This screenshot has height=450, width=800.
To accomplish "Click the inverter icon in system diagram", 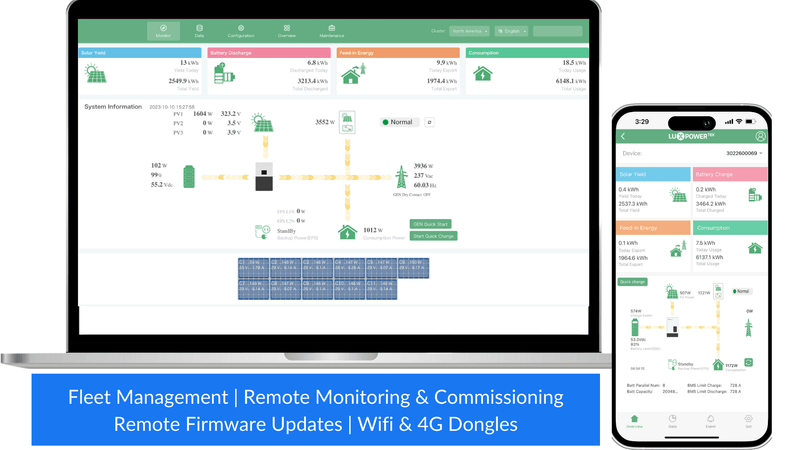I will [x=264, y=177].
